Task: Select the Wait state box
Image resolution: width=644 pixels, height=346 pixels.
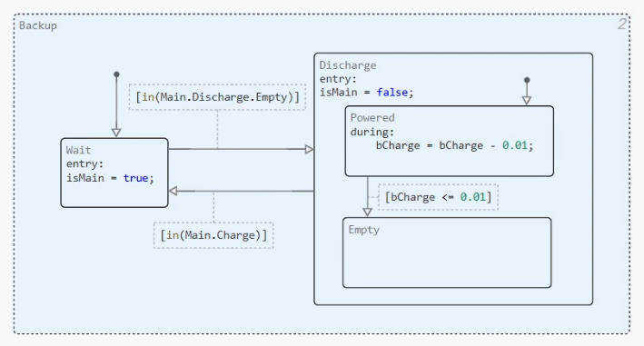Action: [x=114, y=173]
